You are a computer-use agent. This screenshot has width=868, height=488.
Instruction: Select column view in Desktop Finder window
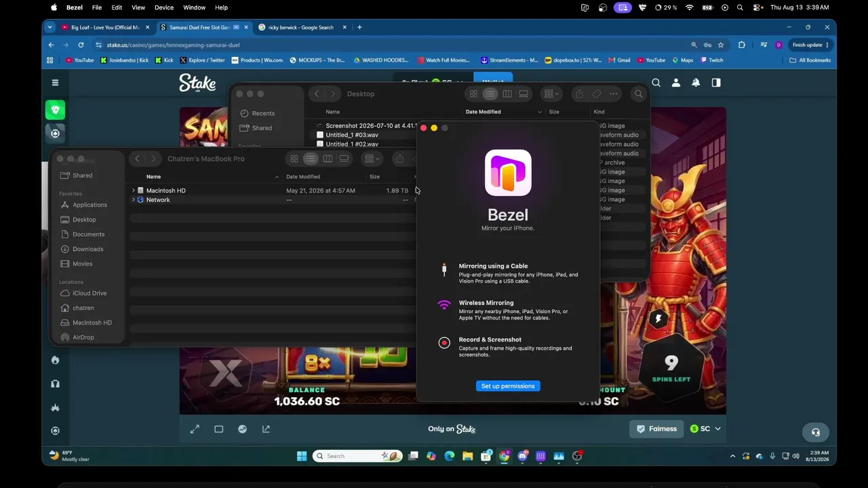[507, 94]
